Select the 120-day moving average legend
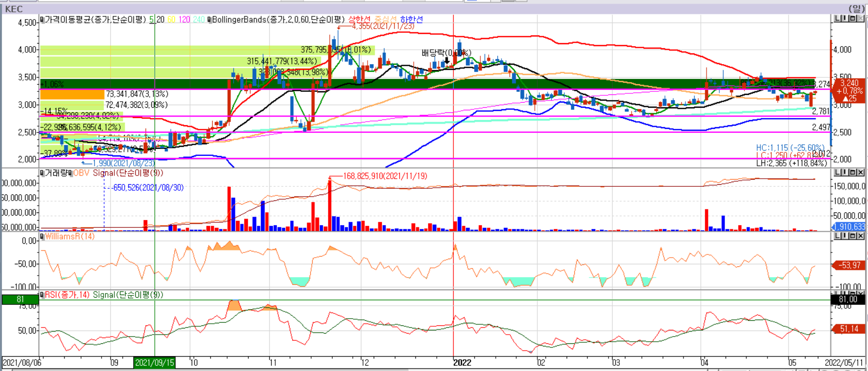 pos(184,19)
